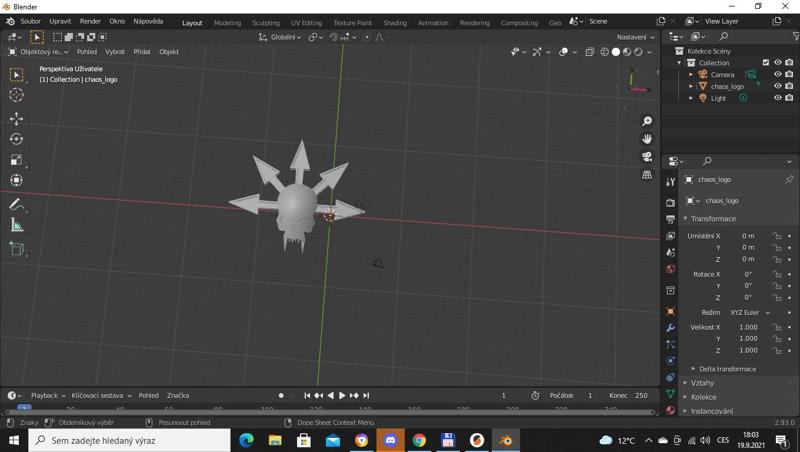The width and height of the screenshot is (800, 452).
Task: Open the Přidat menu in viewport
Action: pyautogui.click(x=142, y=52)
